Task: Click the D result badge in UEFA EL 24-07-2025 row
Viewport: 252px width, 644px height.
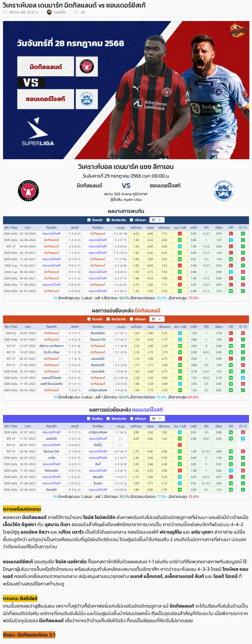Action: point(180,333)
